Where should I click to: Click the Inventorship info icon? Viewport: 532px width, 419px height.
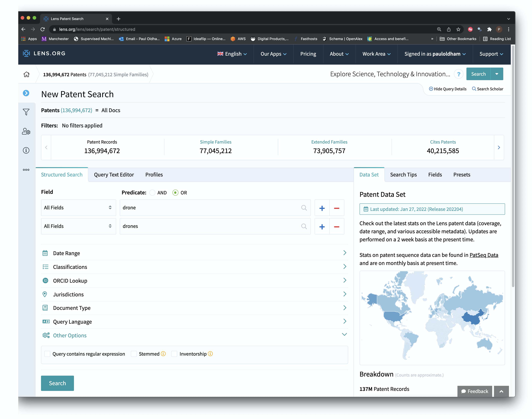[x=210, y=354]
